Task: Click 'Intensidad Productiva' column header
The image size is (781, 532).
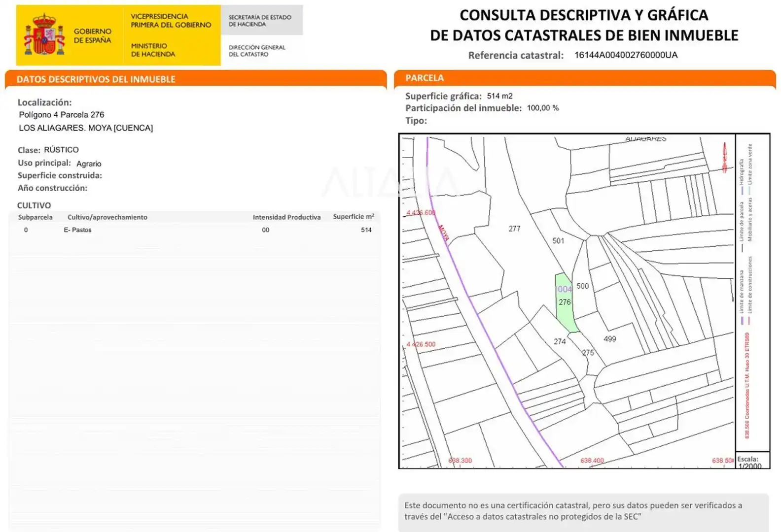Action: point(286,217)
